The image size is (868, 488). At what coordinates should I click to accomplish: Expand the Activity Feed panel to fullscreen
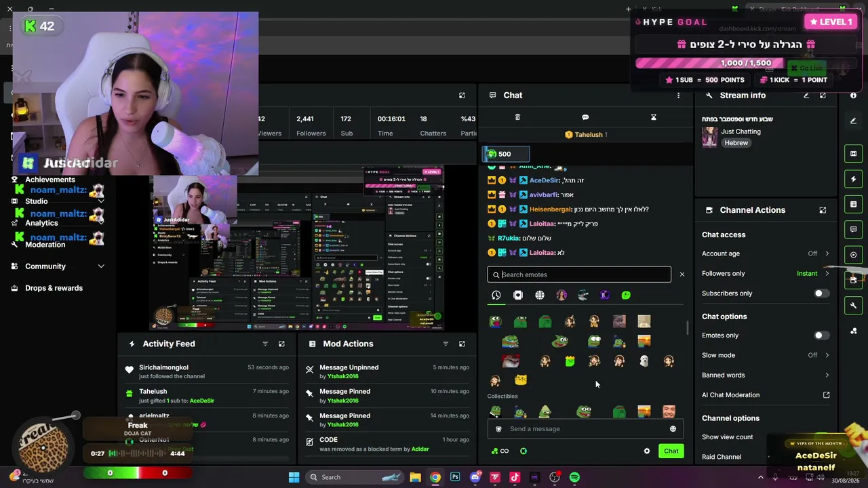(x=281, y=344)
